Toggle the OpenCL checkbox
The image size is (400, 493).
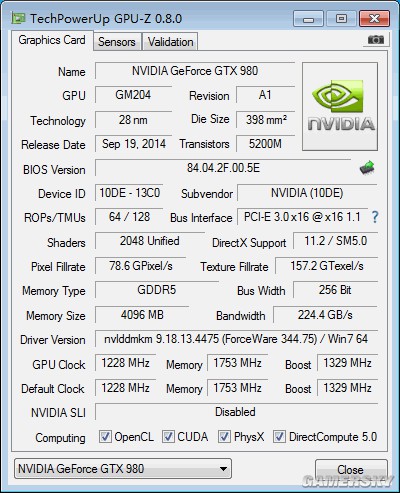click(x=105, y=437)
